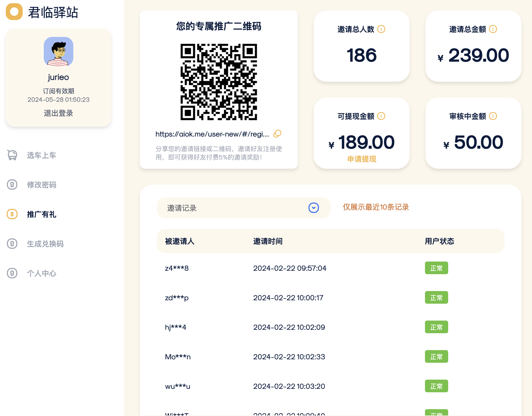This screenshot has height=416, width=532.
Task: Click the jurieo avatar image
Action: click(x=59, y=52)
